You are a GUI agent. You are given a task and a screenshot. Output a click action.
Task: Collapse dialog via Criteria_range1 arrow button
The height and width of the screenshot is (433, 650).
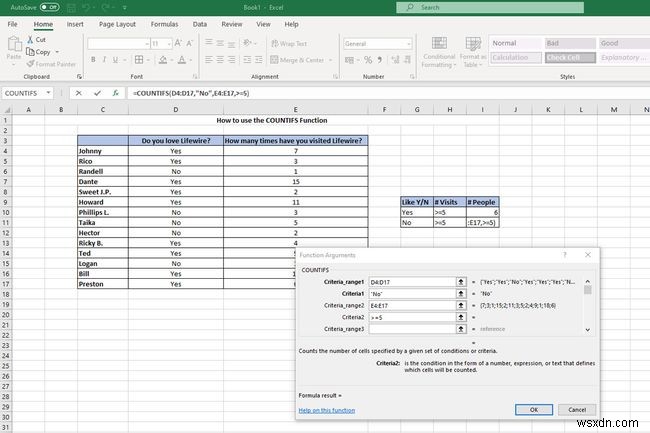click(x=461, y=282)
